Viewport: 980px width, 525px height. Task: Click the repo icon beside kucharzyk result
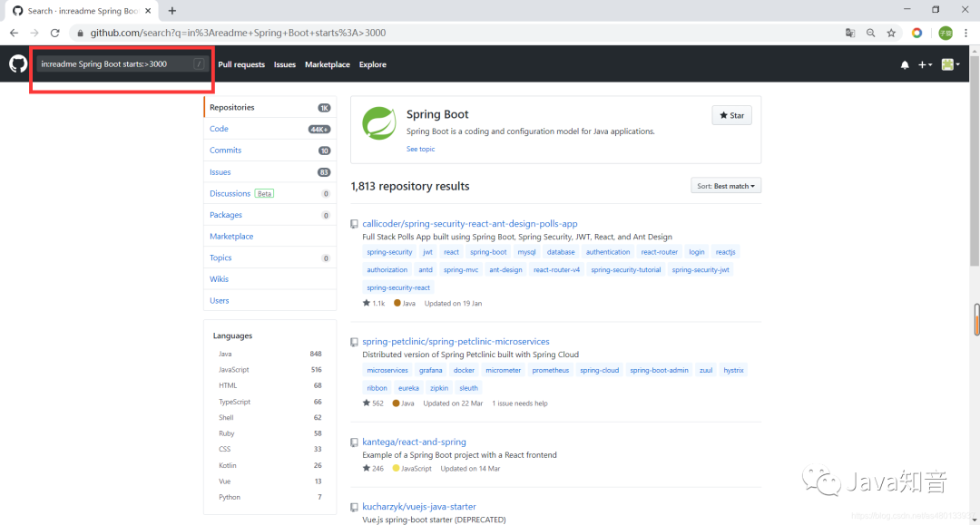pos(355,508)
